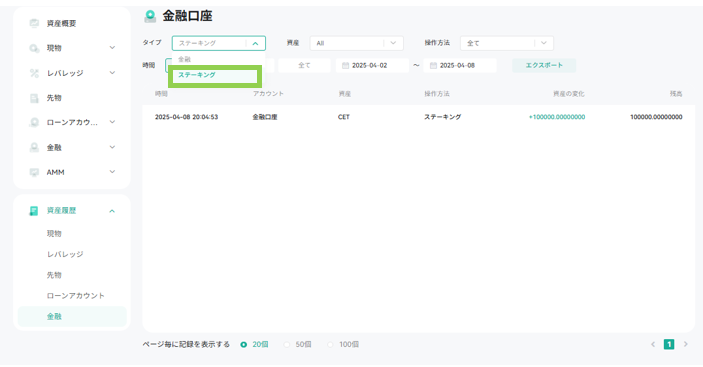Open the 資産 dropdown showing All
This screenshot has height=367, width=703.
pos(356,43)
